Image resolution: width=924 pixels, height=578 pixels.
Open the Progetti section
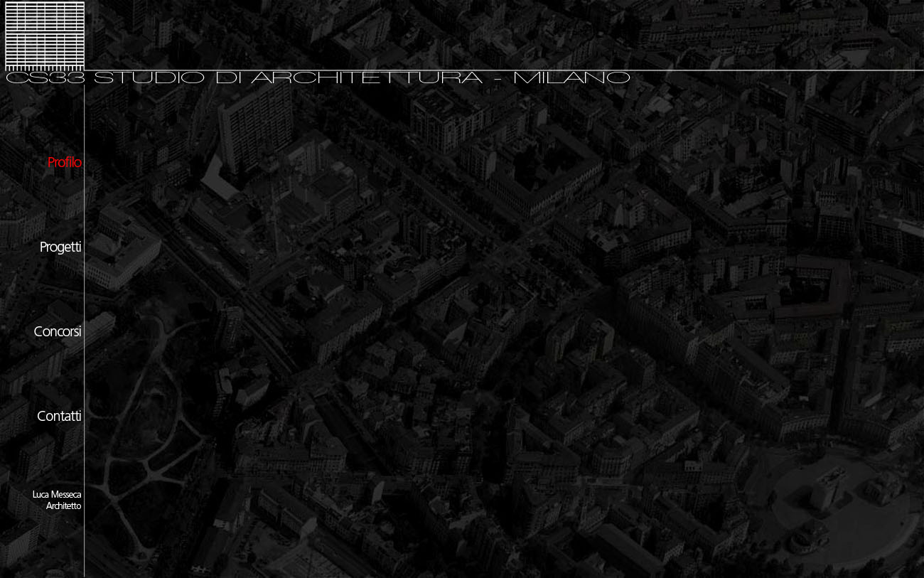pyautogui.click(x=60, y=247)
